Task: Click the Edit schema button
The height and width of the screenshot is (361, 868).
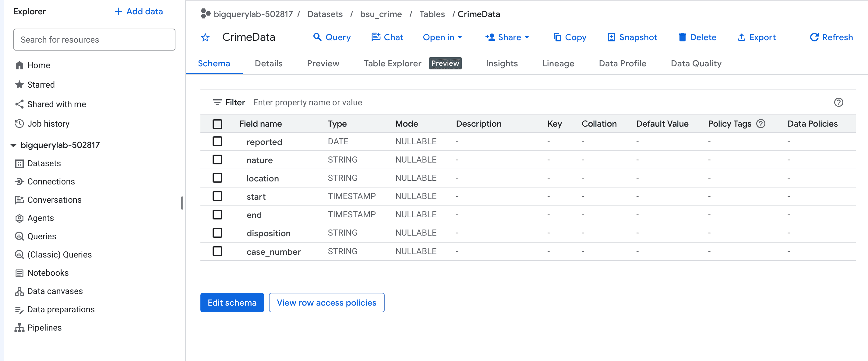Action: coord(232,303)
